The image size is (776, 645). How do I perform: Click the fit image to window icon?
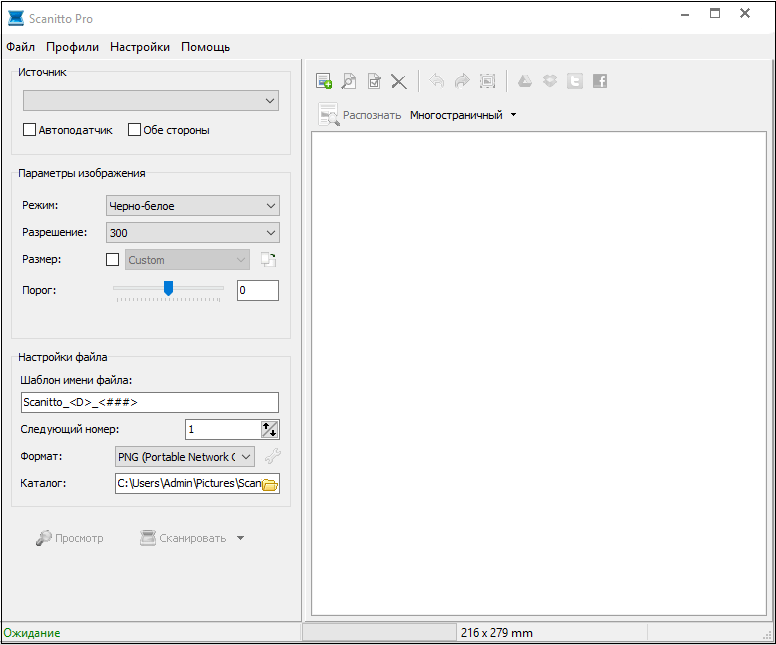[x=487, y=81]
